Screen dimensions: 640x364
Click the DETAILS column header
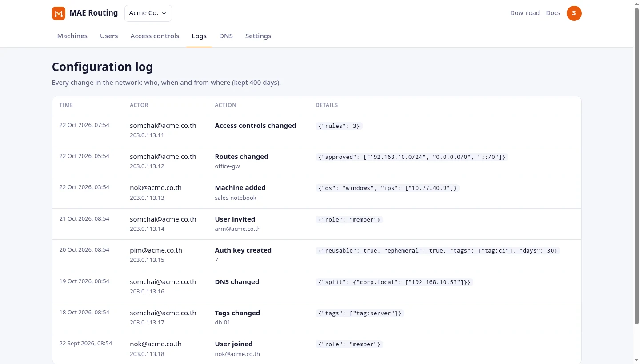pyautogui.click(x=327, y=105)
